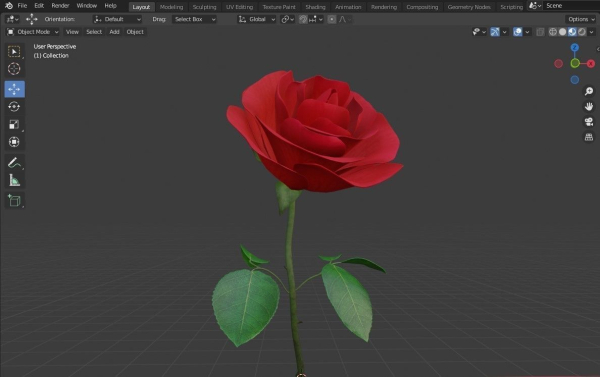The height and width of the screenshot is (377, 600).
Task: Open the Global transform orientation dropdown
Action: point(256,19)
